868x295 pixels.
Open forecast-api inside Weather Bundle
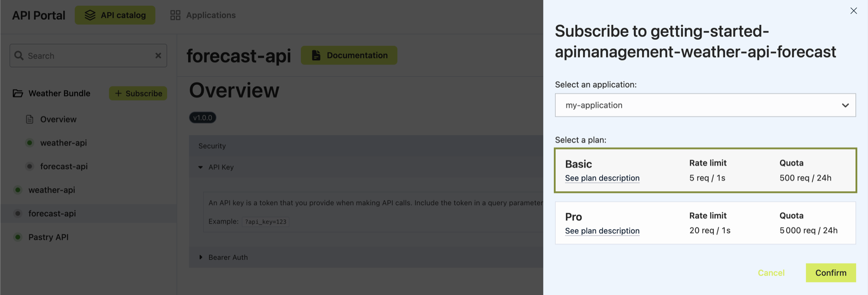64,166
